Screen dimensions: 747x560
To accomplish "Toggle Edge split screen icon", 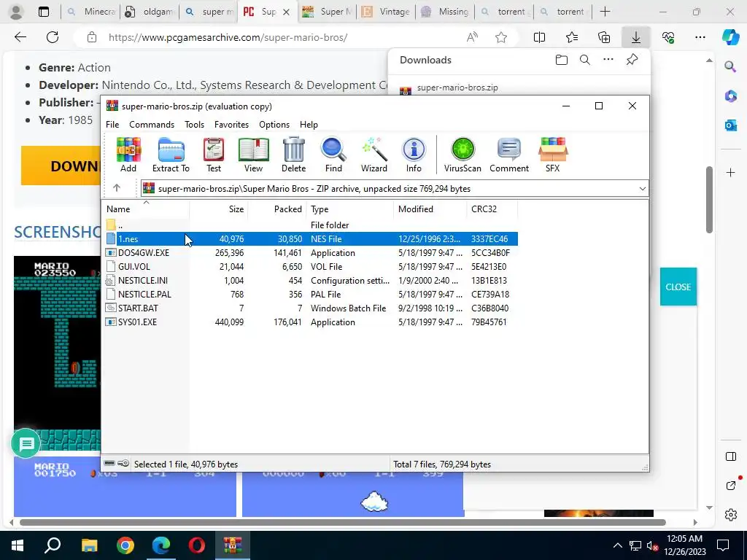I will pyautogui.click(x=539, y=37).
